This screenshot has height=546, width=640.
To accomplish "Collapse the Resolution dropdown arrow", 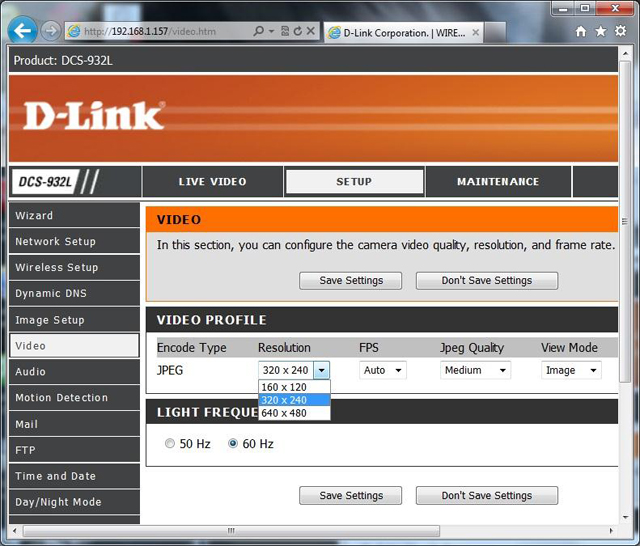I will [322, 370].
